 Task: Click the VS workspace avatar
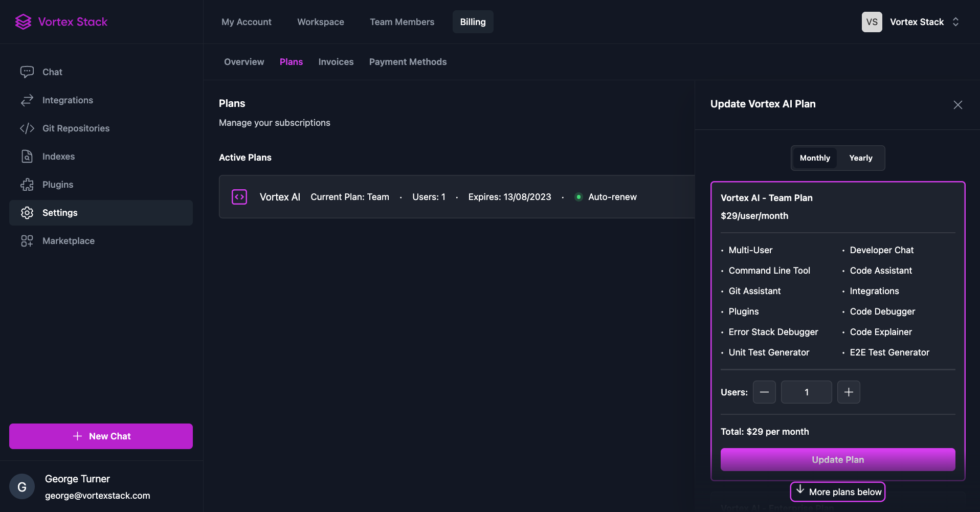(872, 22)
